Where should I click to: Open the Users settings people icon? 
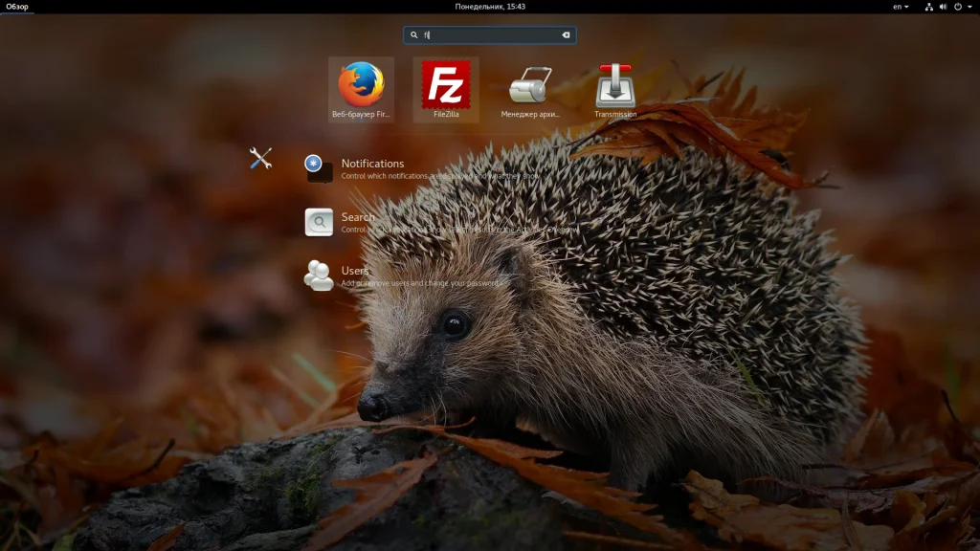click(x=319, y=275)
